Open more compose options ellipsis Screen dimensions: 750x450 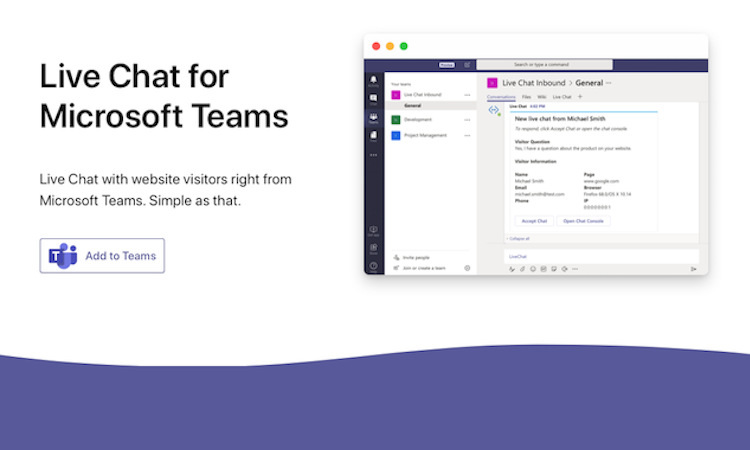(575, 269)
